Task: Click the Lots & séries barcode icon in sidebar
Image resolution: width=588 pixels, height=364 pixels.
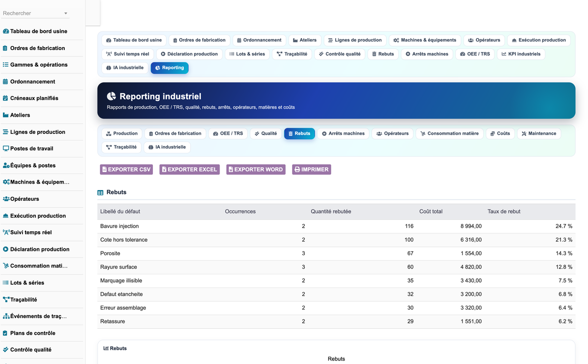Action: point(6,283)
